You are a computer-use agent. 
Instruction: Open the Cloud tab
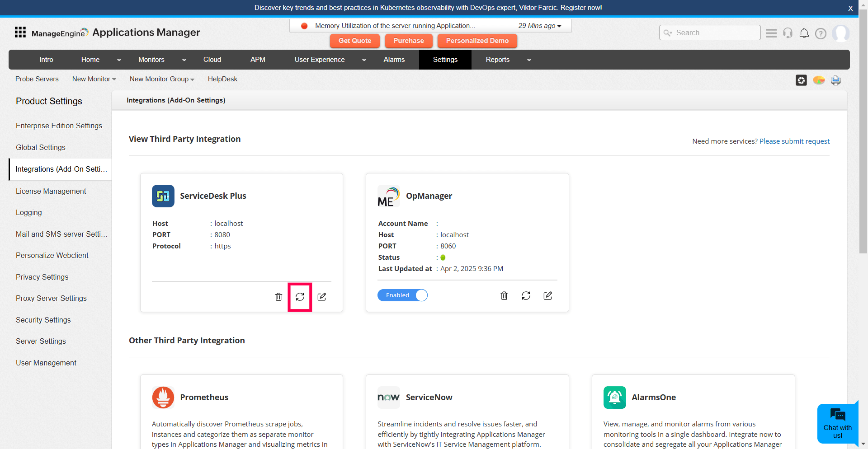click(212, 60)
